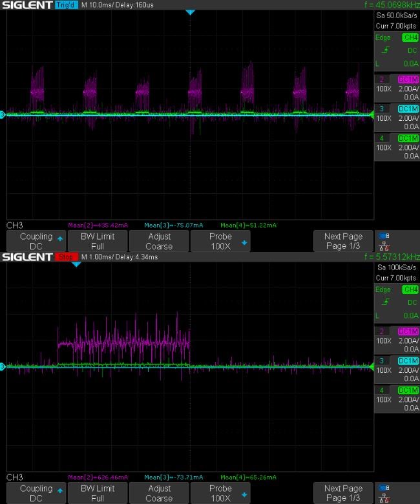Click the Mean[3]=-73.71mA measurement
This screenshot has height=504, width=420.
tap(174, 478)
